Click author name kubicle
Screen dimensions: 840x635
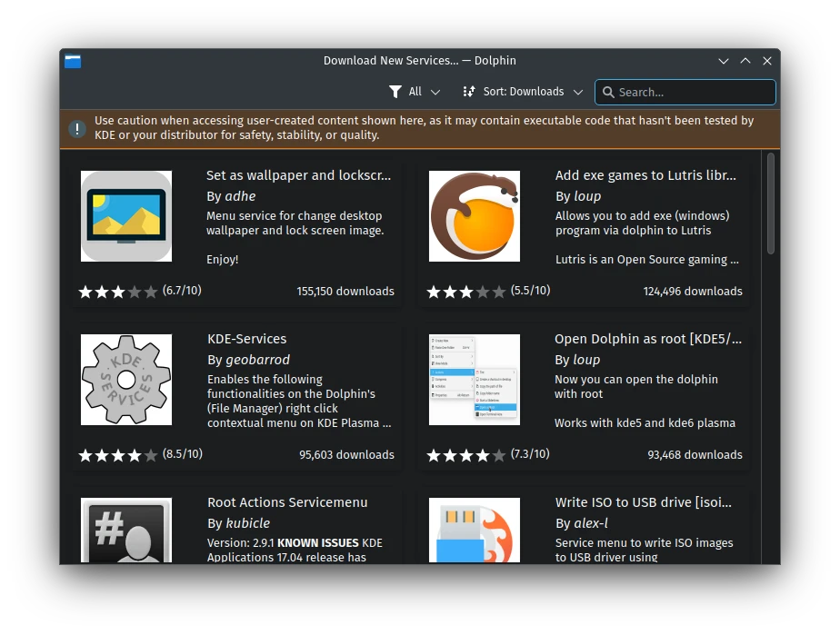[248, 523]
